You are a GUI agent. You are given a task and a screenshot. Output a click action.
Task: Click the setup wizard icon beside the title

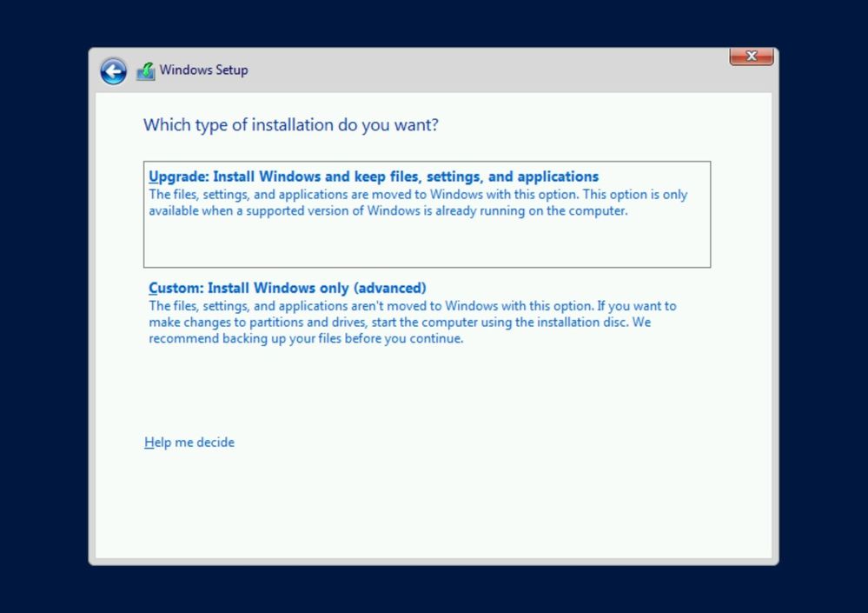[x=146, y=70]
